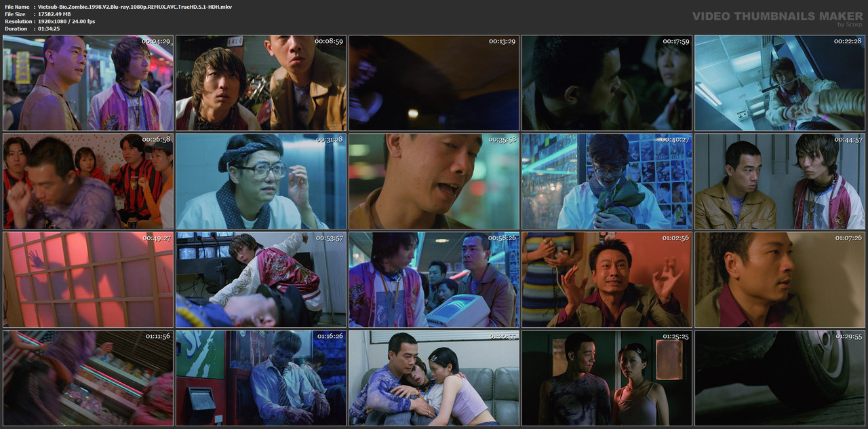Open the thumbnail stamped 00:04:29

pyautogui.click(x=88, y=83)
